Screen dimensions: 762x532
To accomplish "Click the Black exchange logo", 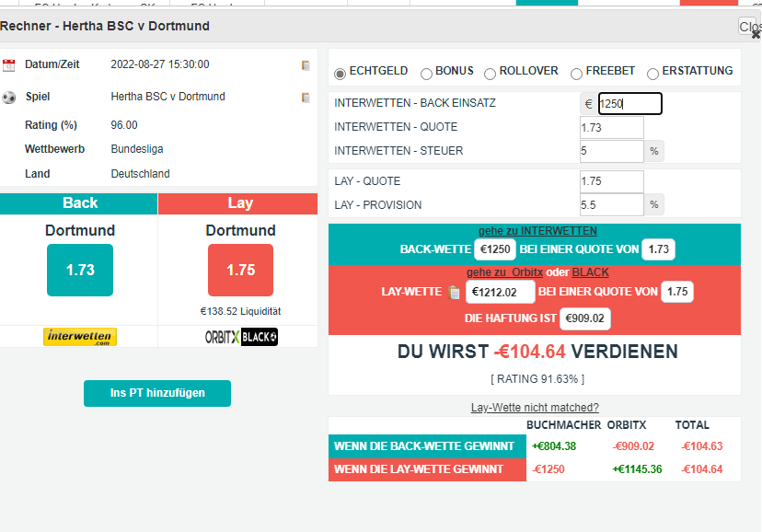I will 259,337.
